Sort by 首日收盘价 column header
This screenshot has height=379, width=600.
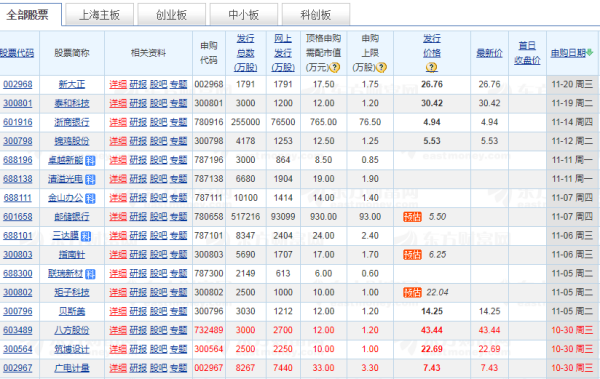coord(527,53)
